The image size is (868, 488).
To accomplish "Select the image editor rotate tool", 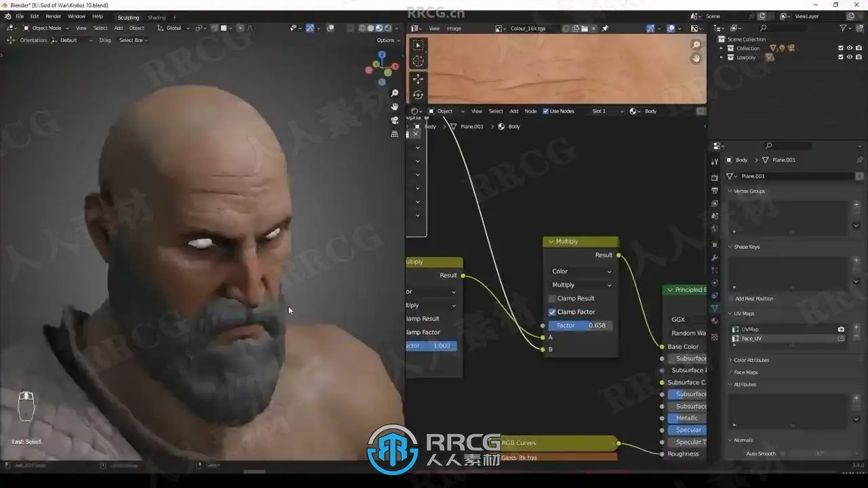I will tap(418, 96).
